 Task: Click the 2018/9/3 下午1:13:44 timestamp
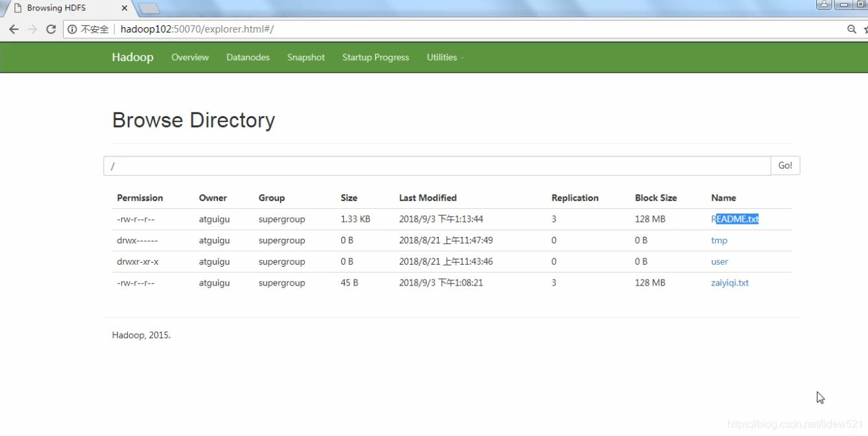pos(441,219)
